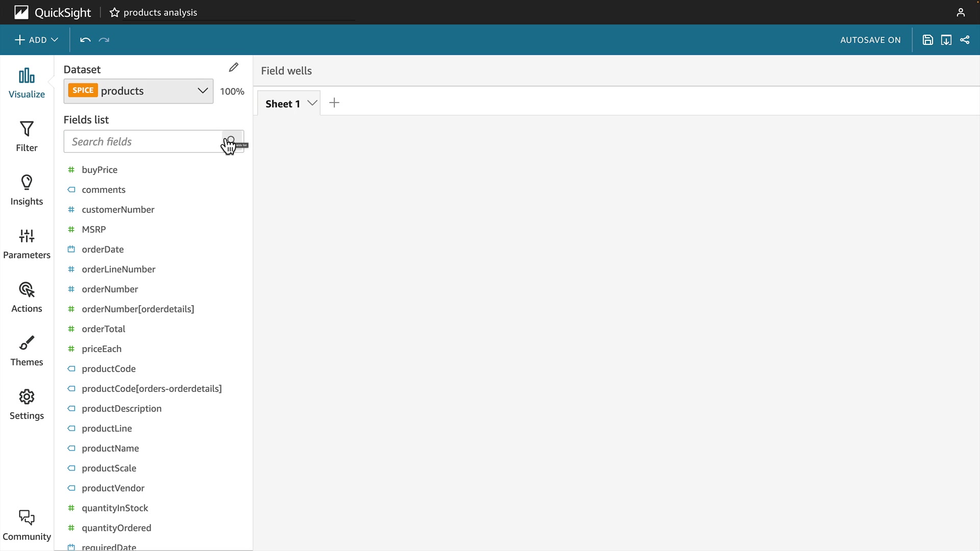Select the Sheet 1 tab
Image resolution: width=980 pixels, height=551 pixels.
pyautogui.click(x=282, y=104)
